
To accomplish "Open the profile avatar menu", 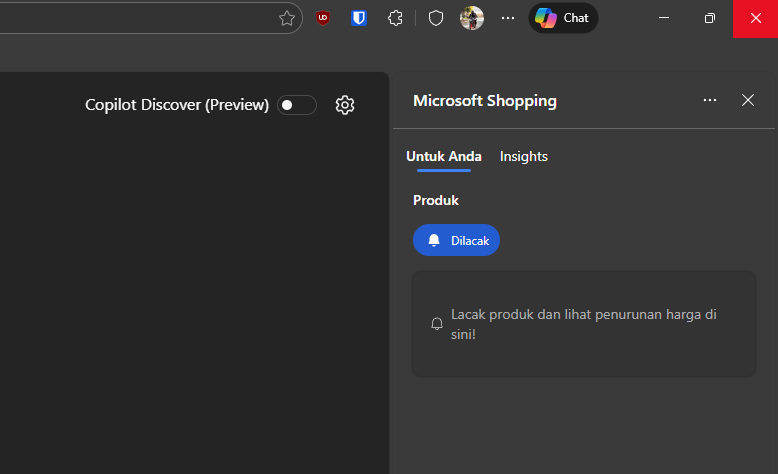I will tap(472, 18).
